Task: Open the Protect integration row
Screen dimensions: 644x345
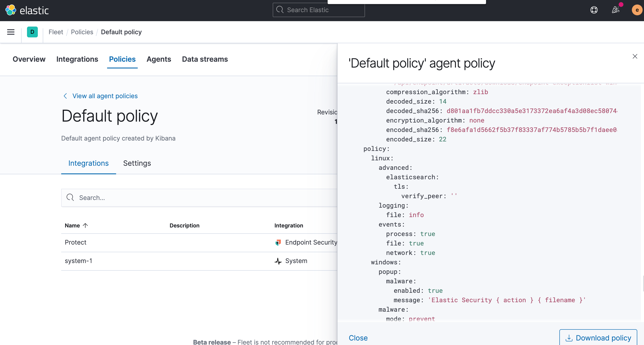Action: tap(76, 243)
